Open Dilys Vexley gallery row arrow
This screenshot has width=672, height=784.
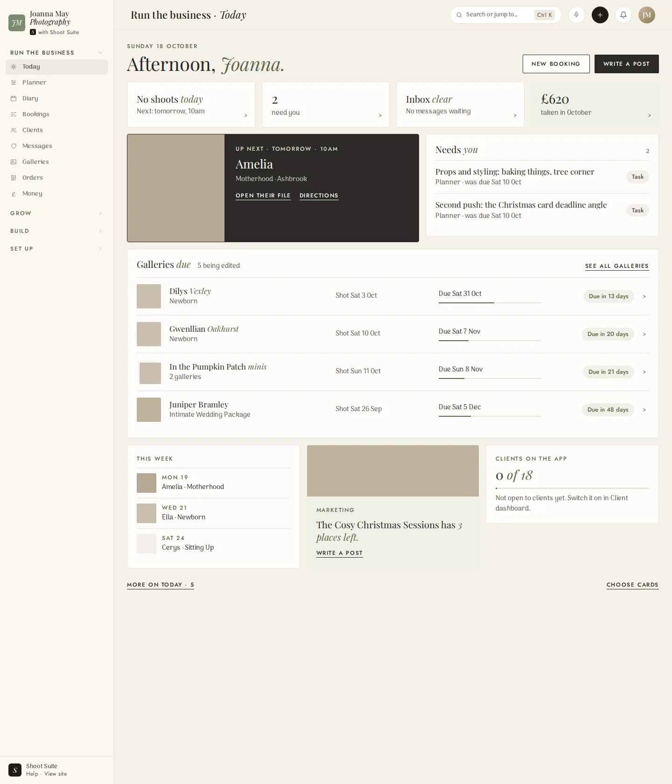coord(644,296)
